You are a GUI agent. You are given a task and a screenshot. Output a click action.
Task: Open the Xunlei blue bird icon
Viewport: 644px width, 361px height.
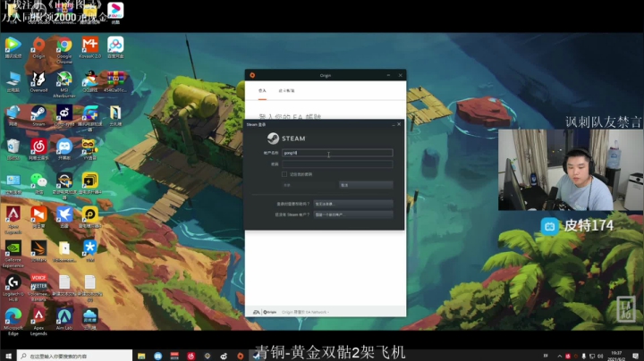pos(64,217)
